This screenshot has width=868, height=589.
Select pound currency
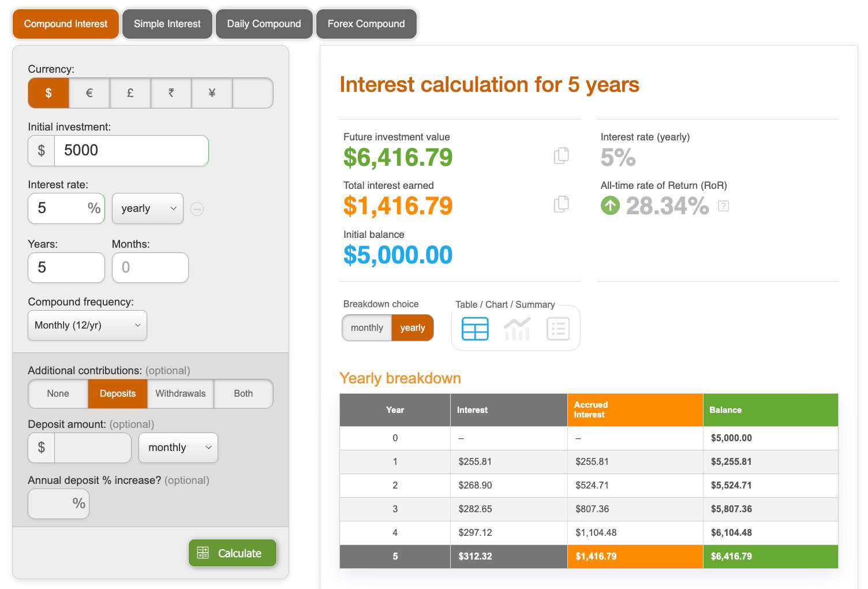pos(130,93)
